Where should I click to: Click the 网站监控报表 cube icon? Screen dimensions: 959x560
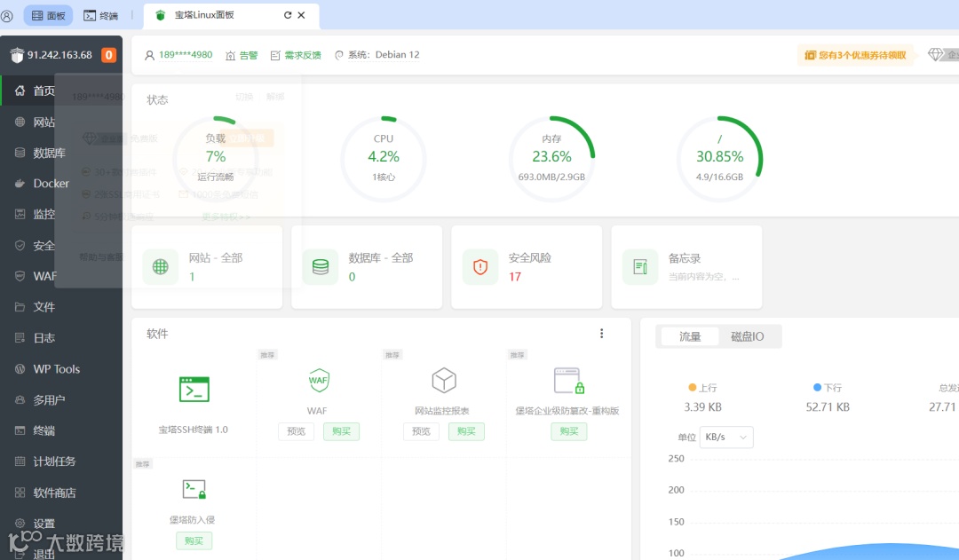(443, 380)
